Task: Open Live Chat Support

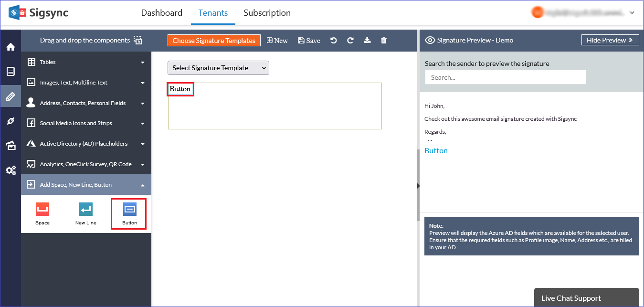Action: pyautogui.click(x=586, y=298)
